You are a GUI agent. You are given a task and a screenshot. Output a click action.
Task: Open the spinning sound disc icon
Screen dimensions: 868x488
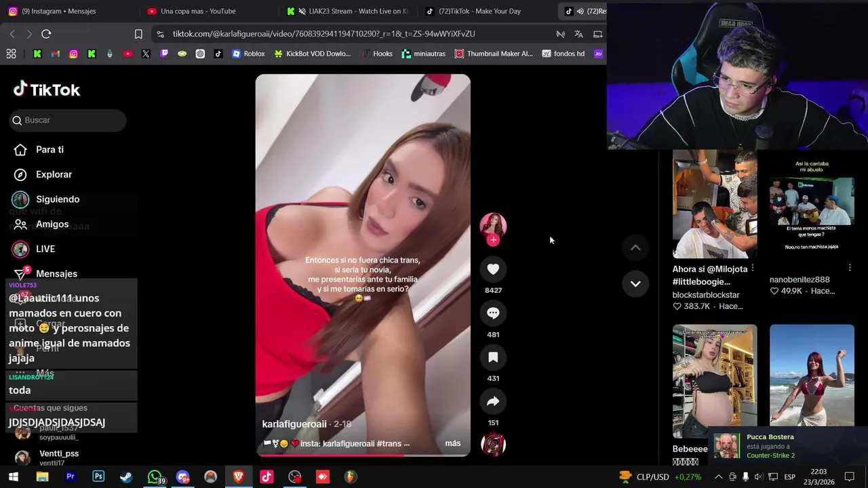[493, 444]
